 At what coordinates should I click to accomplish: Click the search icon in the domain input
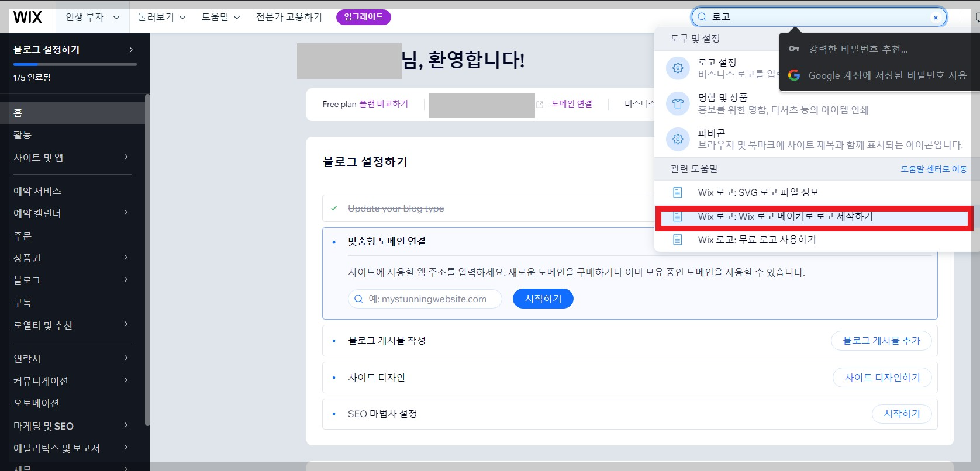(358, 299)
